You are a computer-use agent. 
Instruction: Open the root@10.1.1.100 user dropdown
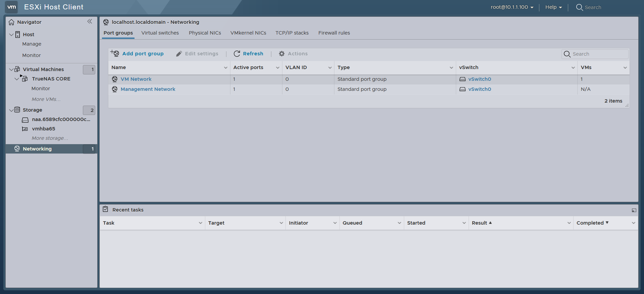(512, 7)
